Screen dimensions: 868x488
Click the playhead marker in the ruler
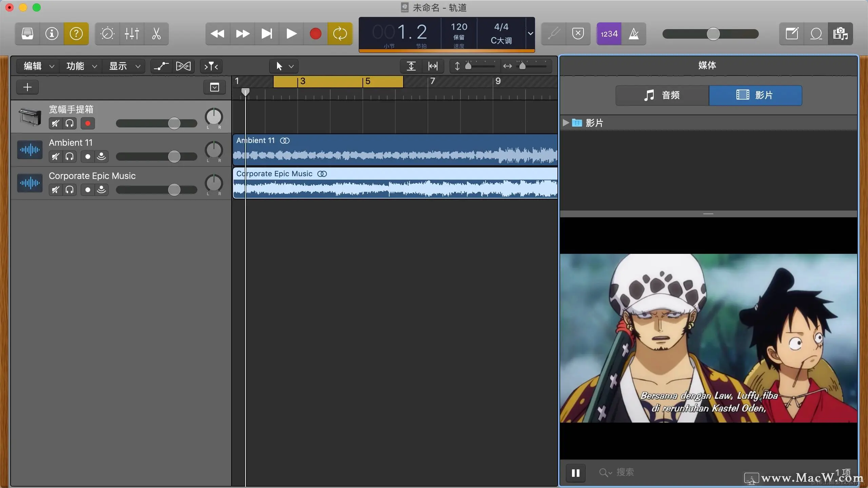245,92
